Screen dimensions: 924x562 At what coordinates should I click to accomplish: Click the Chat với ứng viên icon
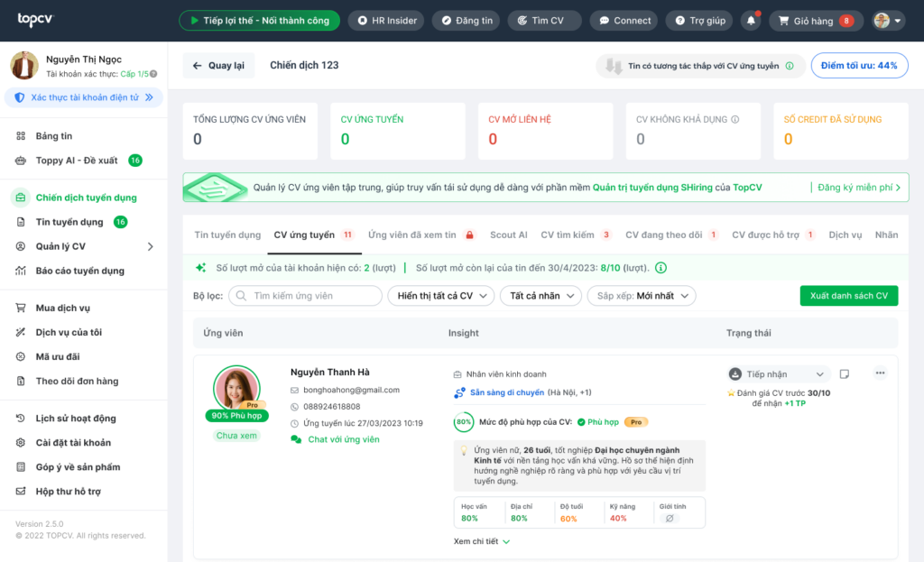click(x=296, y=439)
